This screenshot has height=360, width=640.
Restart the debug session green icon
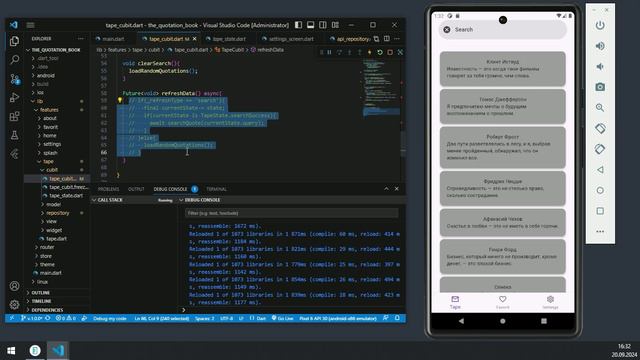click(380, 52)
